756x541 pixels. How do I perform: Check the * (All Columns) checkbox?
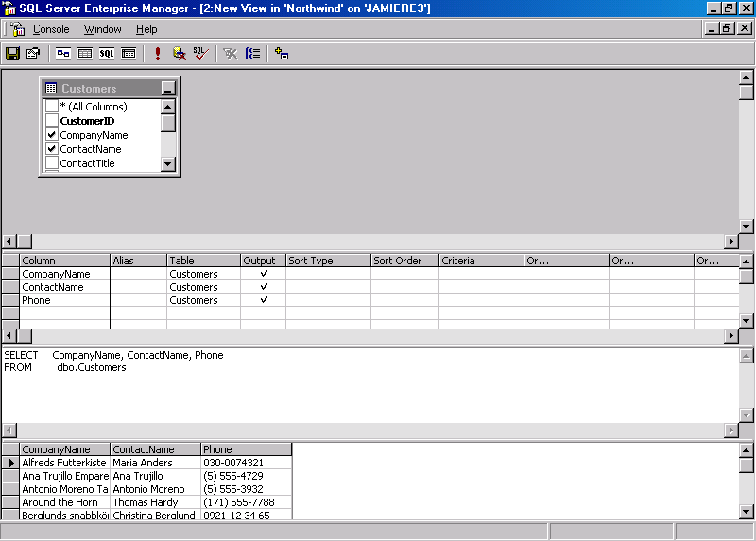[x=52, y=106]
